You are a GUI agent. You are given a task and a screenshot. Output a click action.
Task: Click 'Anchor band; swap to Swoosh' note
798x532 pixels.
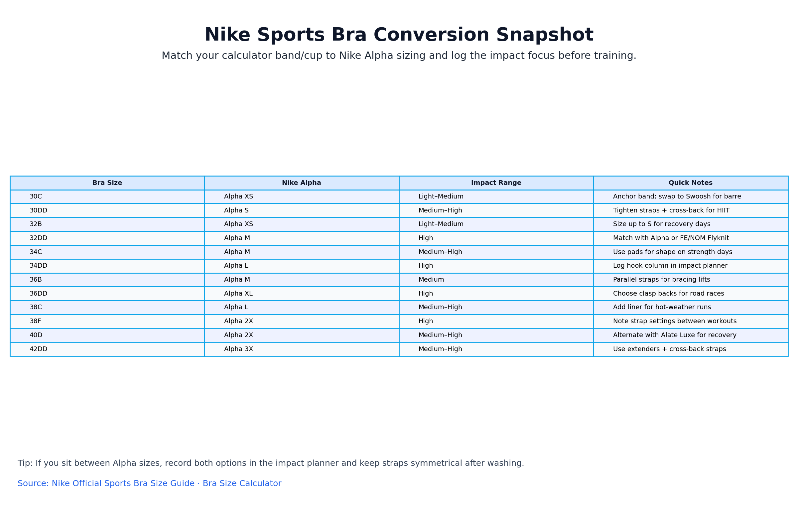(677, 197)
